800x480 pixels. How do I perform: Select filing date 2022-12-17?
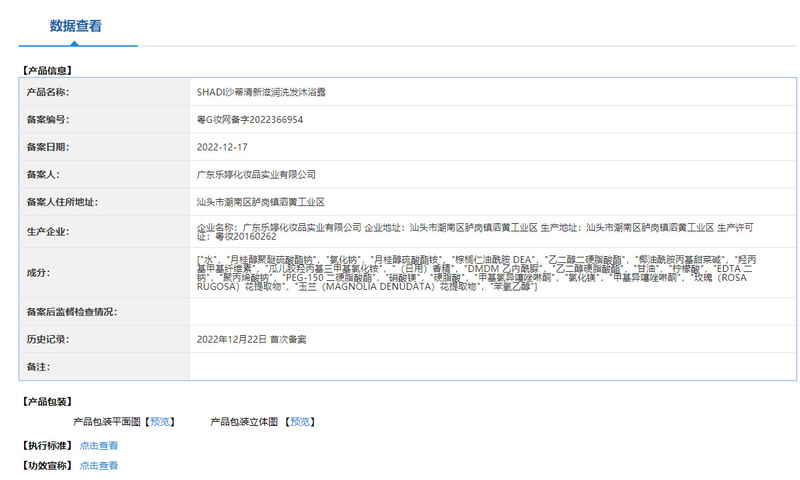[222, 147]
